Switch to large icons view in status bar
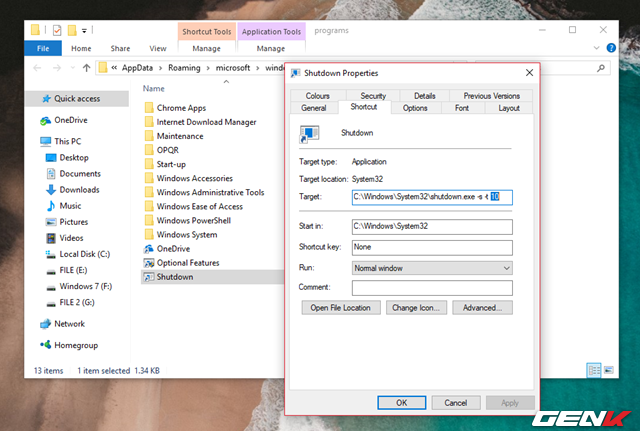The image size is (640, 431). tap(609, 370)
